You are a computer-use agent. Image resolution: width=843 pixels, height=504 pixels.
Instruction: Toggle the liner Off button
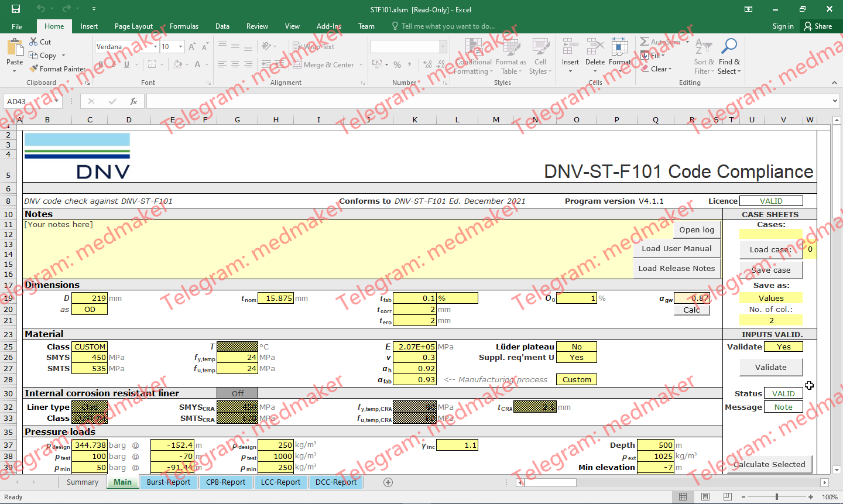[x=237, y=393]
